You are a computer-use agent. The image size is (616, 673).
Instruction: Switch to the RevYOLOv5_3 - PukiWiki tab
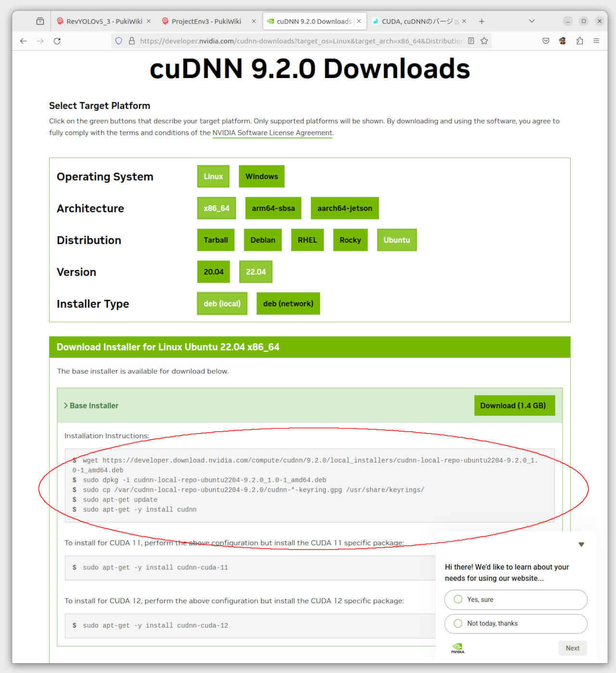tap(103, 21)
